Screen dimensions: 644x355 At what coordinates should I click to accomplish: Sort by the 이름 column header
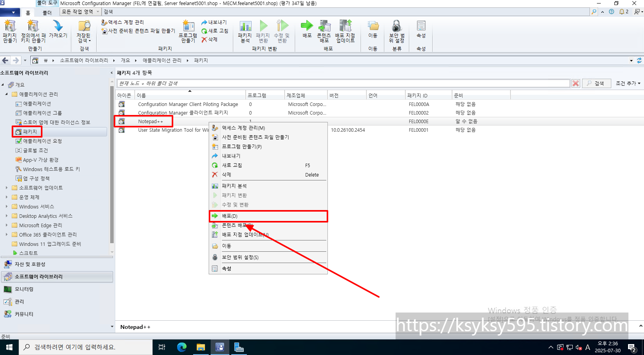(x=190, y=95)
